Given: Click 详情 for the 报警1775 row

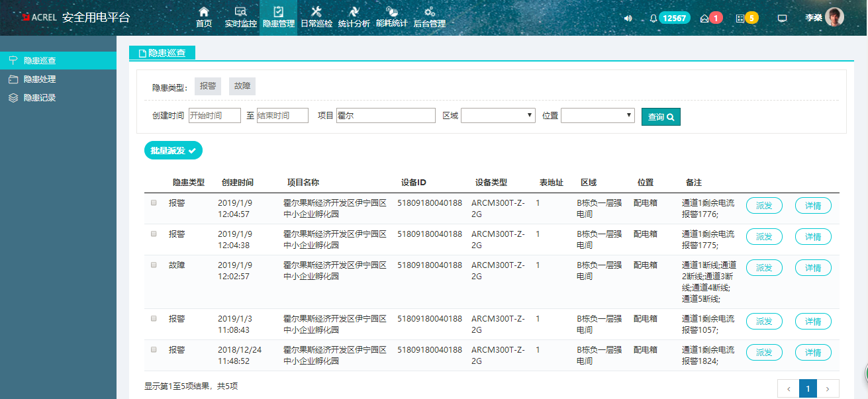Looking at the screenshot, I should click(813, 237).
